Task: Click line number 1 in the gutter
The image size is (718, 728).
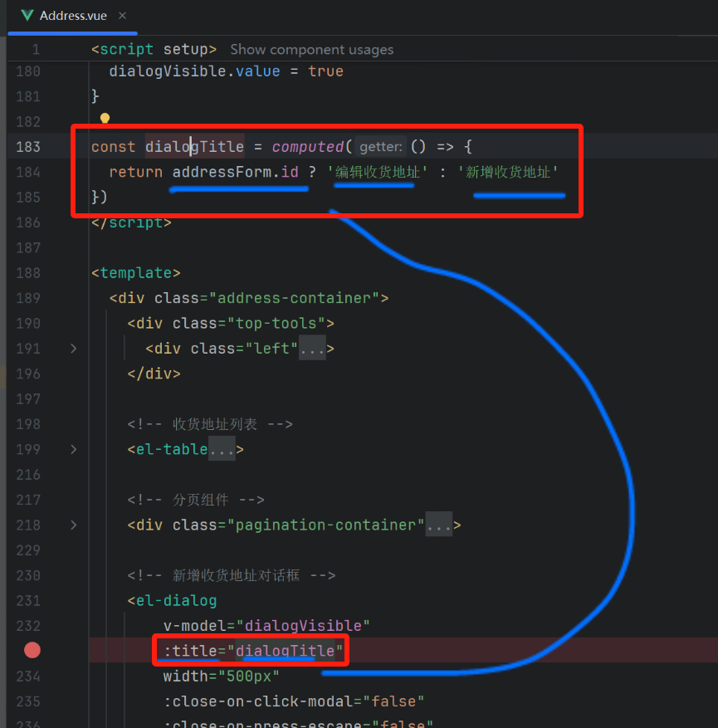Action: 36,49
